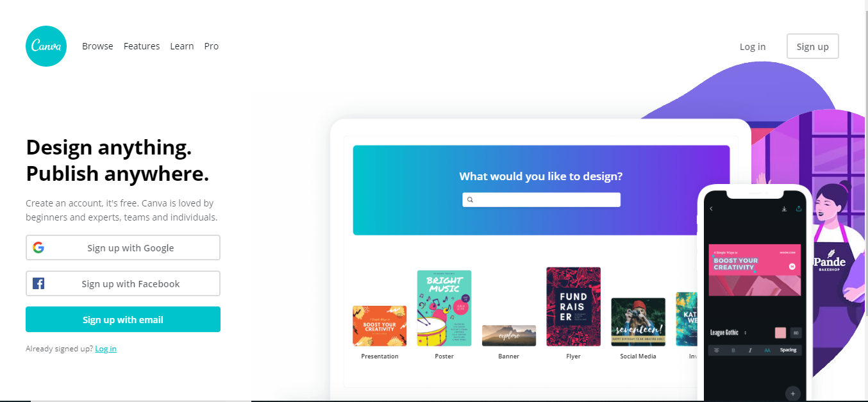Toggle bold in the phone text toolbar
The height and width of the screenshot is (402, 868).
click(733, 350)
